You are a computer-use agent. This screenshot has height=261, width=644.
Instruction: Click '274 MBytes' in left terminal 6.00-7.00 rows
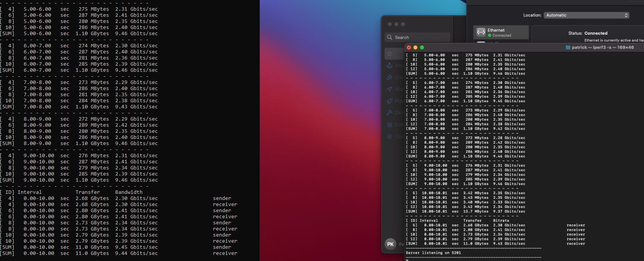[94, 45]
